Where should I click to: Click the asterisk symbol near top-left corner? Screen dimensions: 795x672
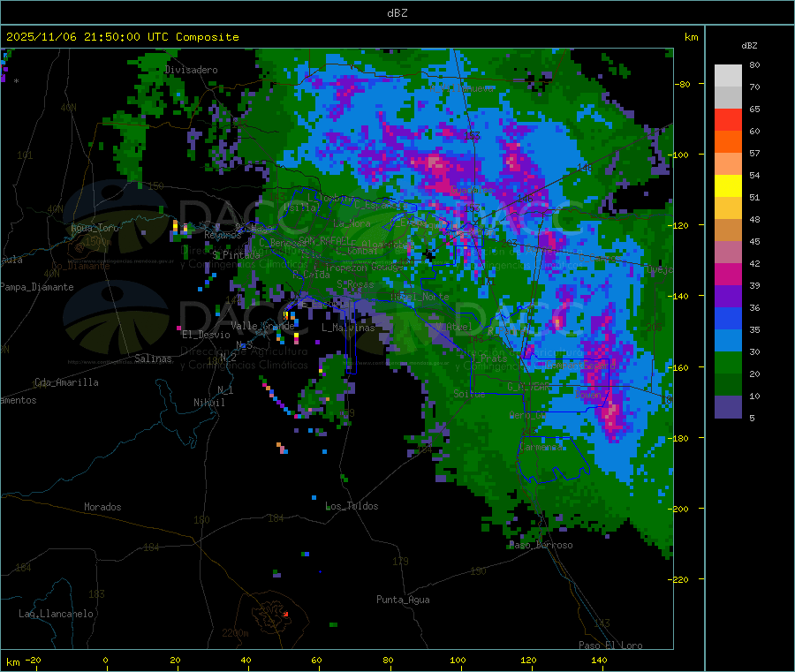click(16, 81)
